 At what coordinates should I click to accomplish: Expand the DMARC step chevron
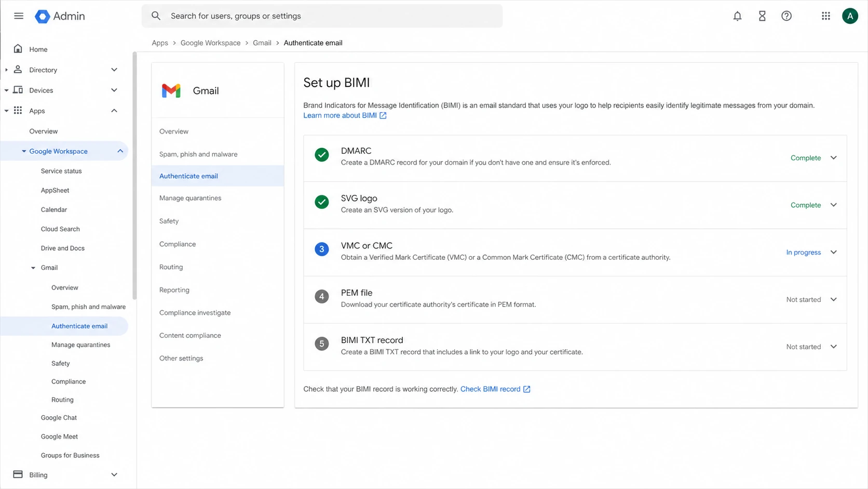tap(834, 157)
